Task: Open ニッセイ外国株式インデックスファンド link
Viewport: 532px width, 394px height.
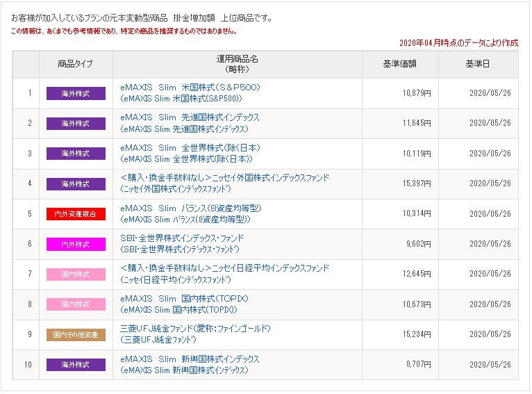Action: (224, 183)
